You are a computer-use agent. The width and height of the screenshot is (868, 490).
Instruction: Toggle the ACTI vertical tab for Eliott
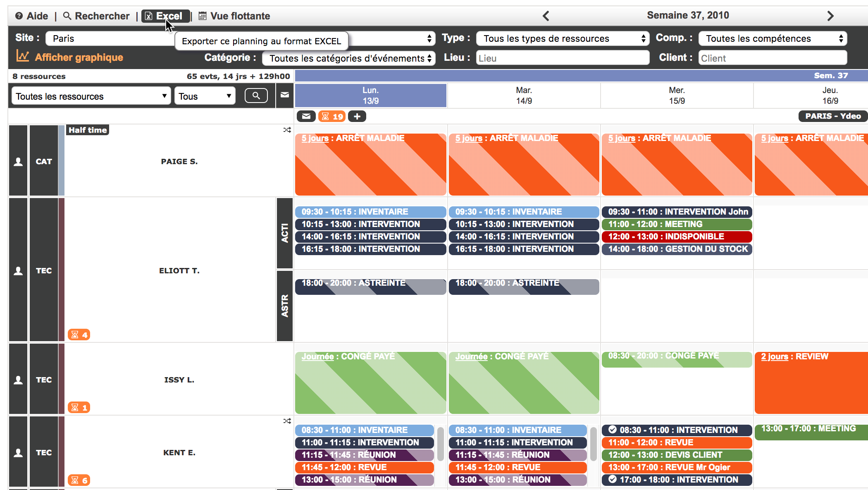click(x=285, y=233)
